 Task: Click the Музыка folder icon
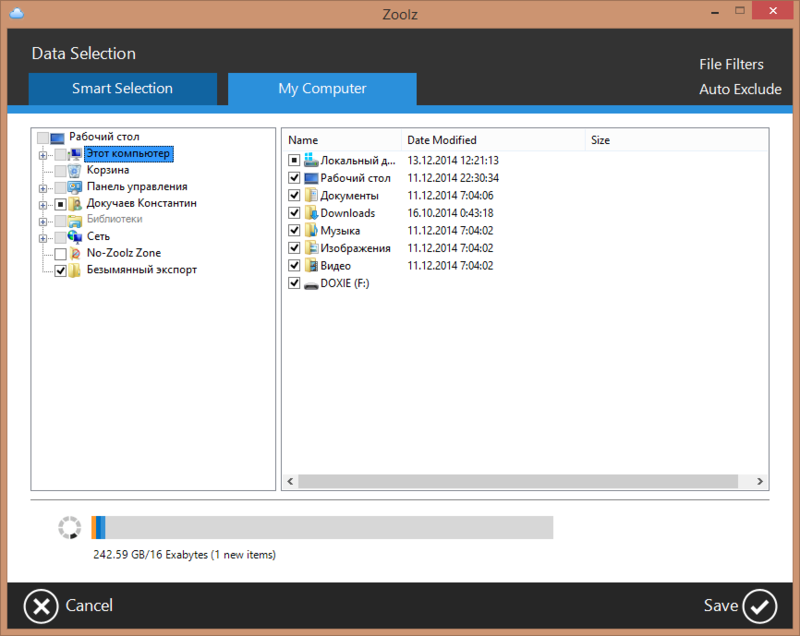click(x=311, y=231)
